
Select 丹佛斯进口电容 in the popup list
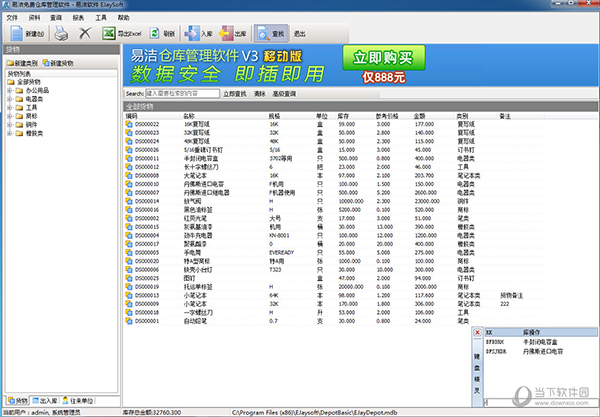(x=543, y=351)
